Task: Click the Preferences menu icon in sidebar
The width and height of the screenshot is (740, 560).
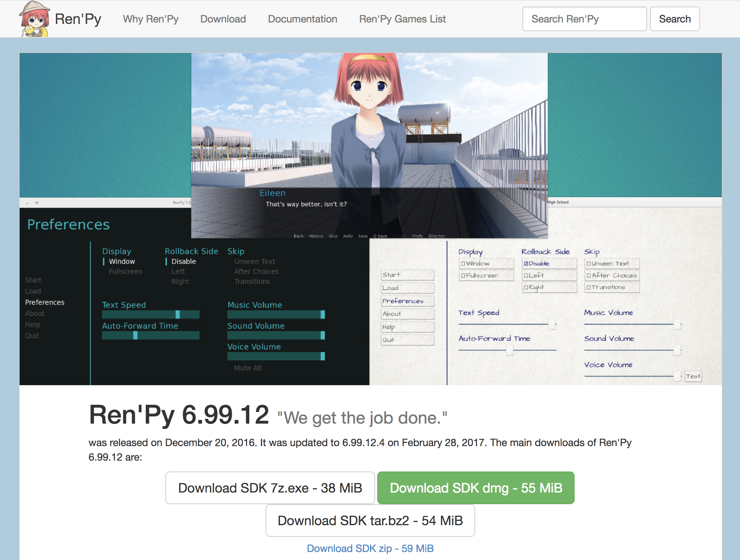Action: [x=44, y=302]
